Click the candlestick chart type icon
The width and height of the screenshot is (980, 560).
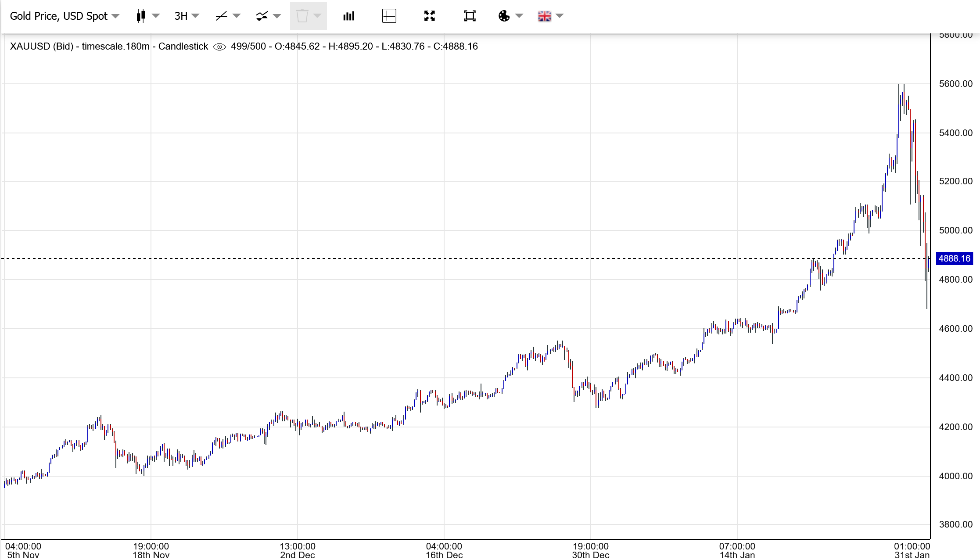point(141,16)
